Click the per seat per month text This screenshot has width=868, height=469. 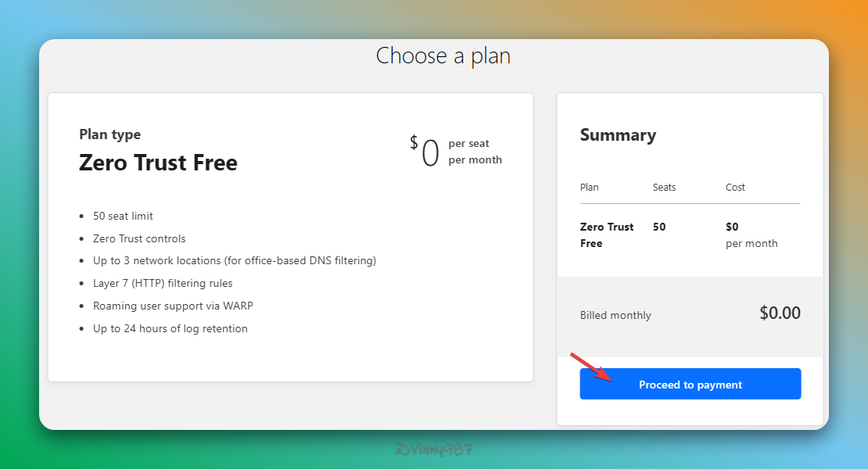pos(475,152)
